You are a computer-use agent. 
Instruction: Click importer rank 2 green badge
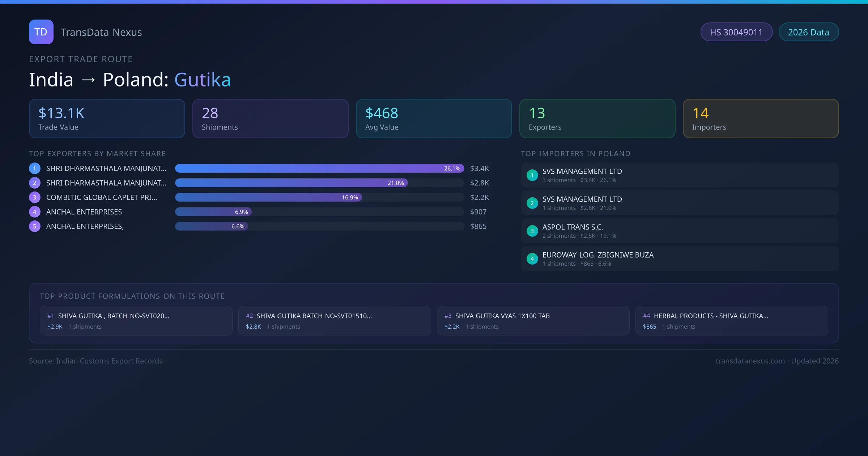pyautogui.click(x=532, y=203)
